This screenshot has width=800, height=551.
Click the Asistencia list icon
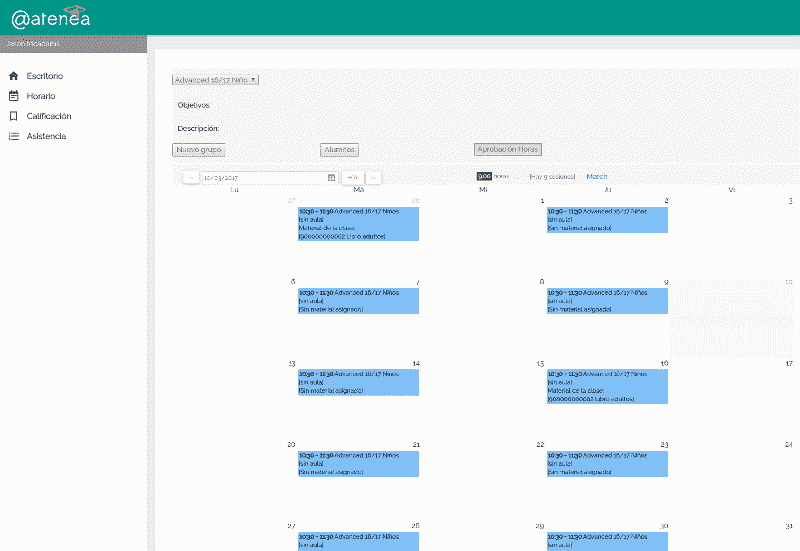click(14, 136)
